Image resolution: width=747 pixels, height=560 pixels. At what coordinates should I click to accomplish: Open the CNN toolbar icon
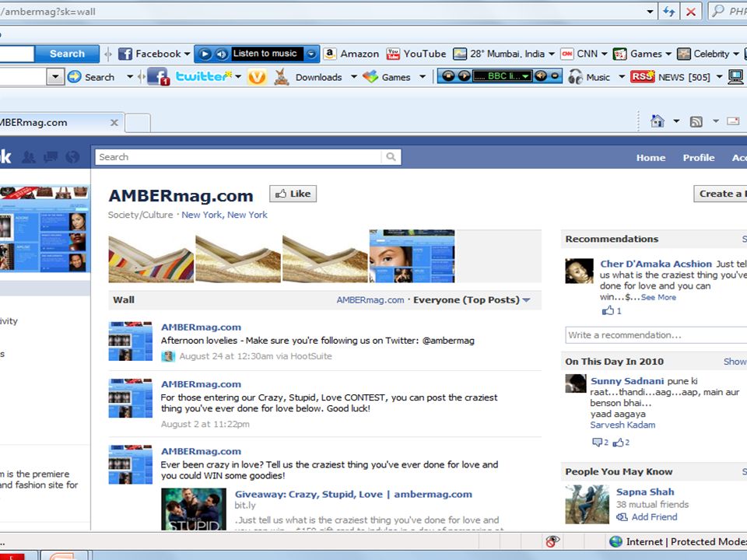click(x=567, y=54)
